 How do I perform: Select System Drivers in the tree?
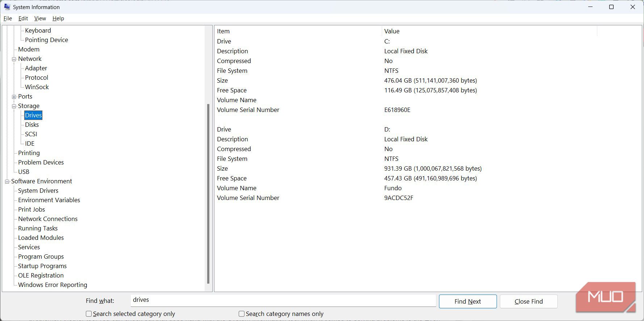coord(38,191)
